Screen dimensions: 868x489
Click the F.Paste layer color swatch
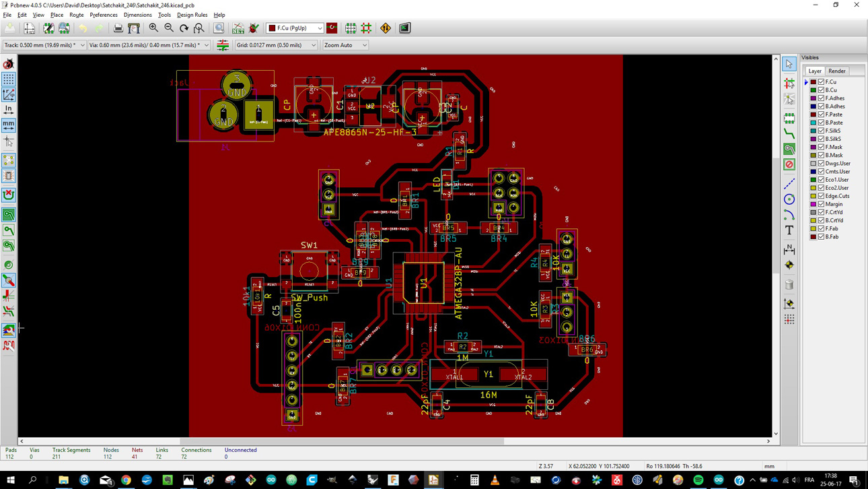[x=813, y=115]
